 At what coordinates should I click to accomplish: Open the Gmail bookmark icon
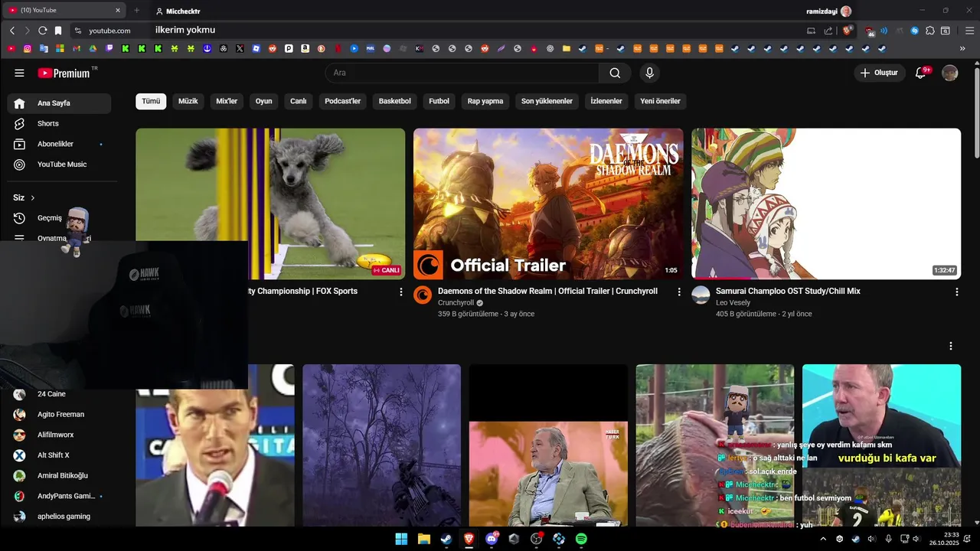(x=77, y=48)
